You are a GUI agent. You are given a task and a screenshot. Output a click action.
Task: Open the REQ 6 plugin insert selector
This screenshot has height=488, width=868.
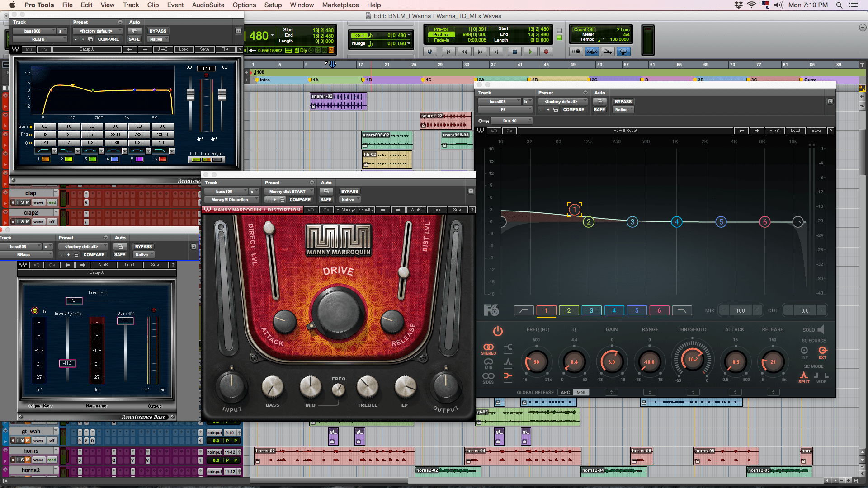[39, 39]
